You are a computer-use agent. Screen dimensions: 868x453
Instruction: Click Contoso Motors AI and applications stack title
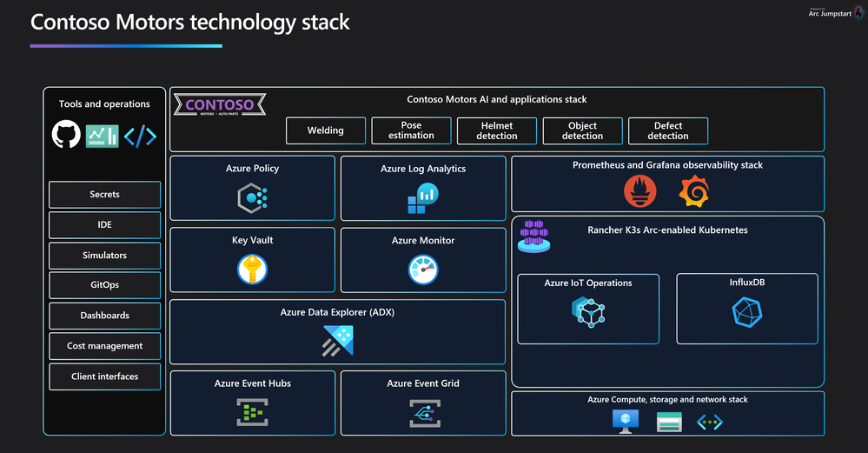point(496,100)
